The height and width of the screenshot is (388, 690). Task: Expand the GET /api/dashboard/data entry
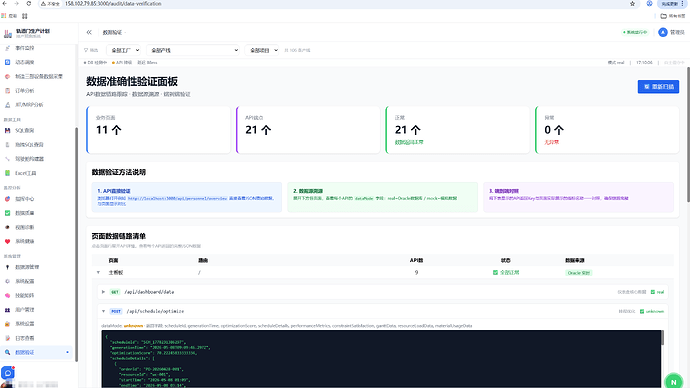coord(103,292)
